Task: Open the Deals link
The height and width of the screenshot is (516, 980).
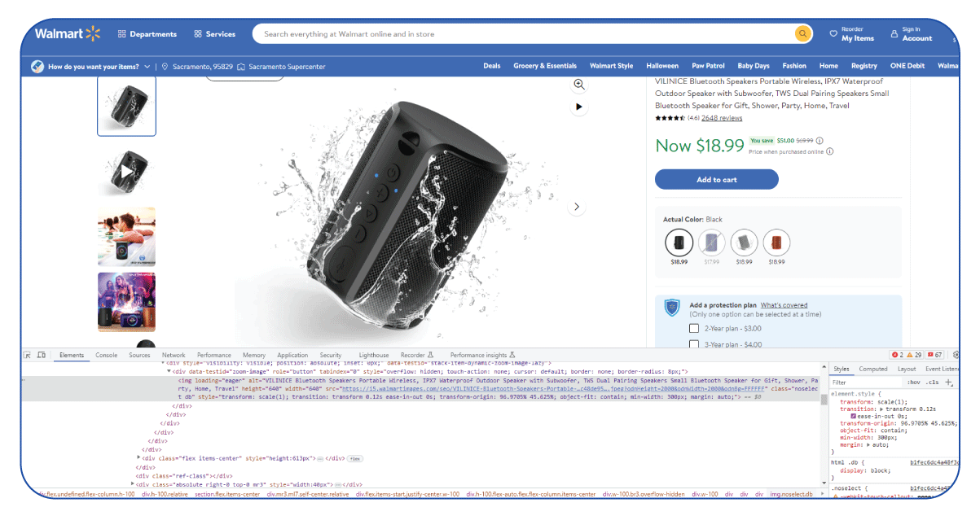Action: (492, 66)
